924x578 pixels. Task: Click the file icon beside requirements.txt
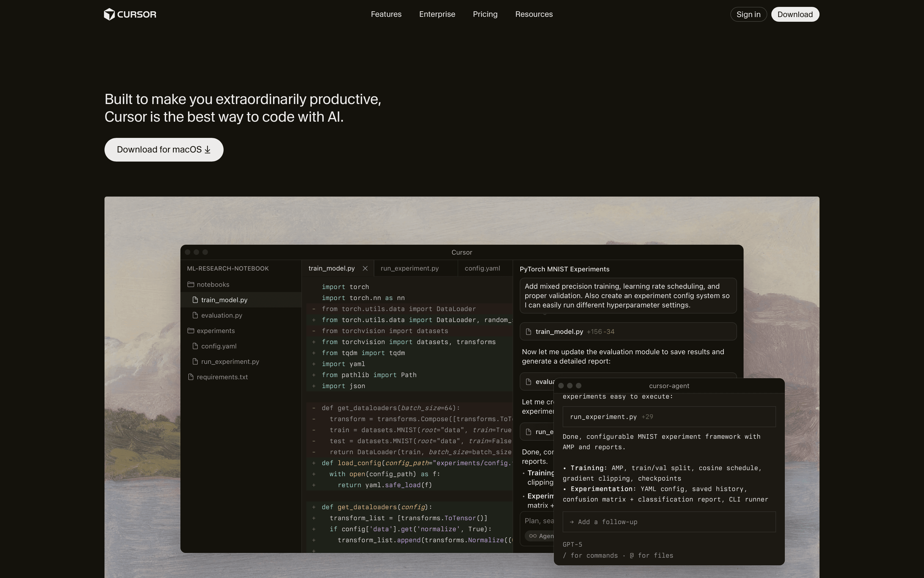coord(191,377)
